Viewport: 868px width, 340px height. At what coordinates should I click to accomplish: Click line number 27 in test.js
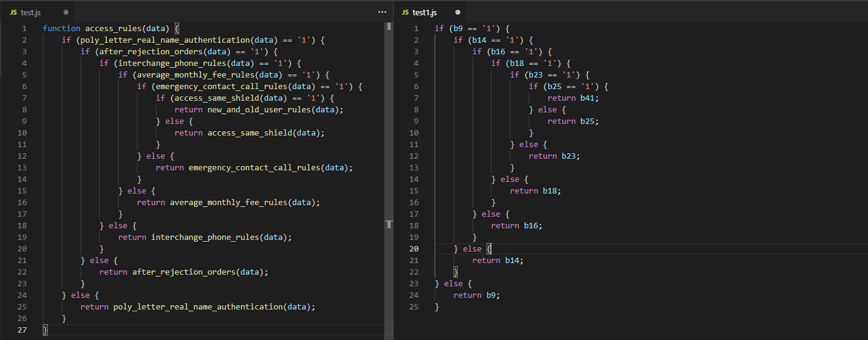[22, 330]
